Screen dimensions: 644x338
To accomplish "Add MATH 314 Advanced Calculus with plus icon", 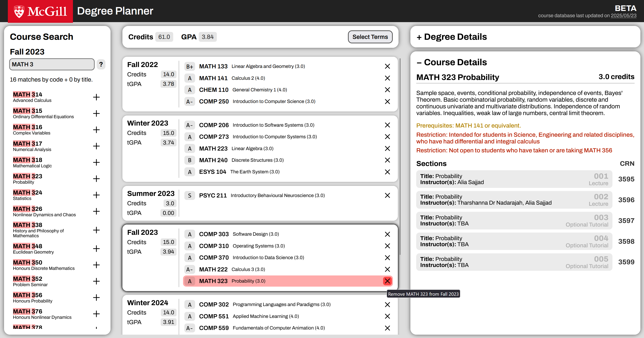I will click(96, 97).
